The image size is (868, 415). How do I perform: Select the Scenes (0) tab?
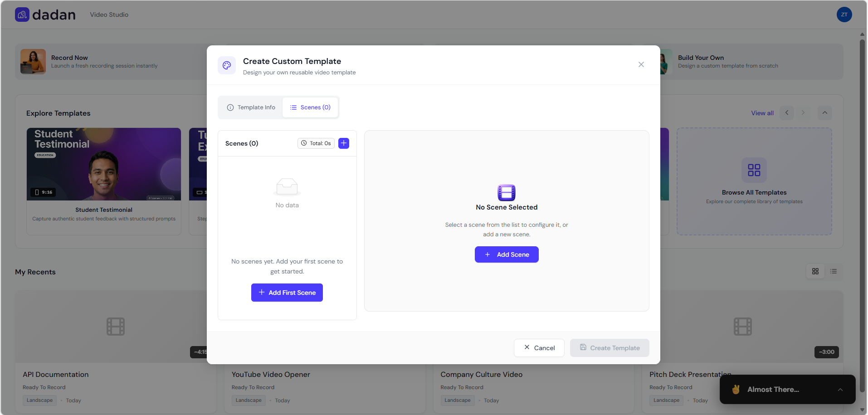click(310, 107)
